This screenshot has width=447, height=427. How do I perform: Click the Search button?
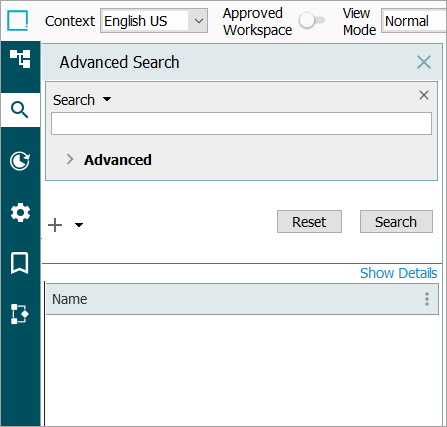tap(396, 222)
